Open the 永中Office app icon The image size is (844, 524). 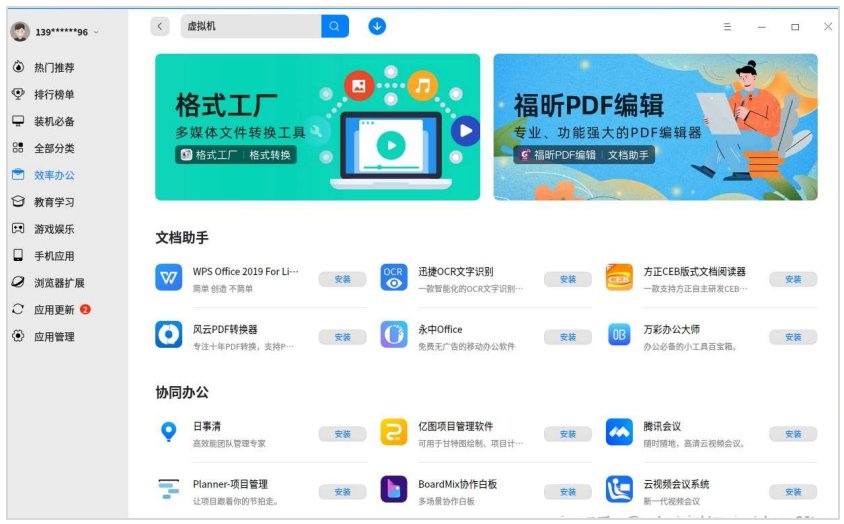394,335
